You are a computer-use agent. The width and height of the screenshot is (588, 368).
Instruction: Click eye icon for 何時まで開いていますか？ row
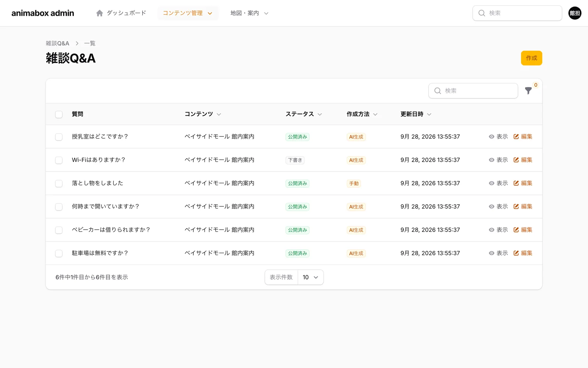pyautogui.click(x=491, y=206)
